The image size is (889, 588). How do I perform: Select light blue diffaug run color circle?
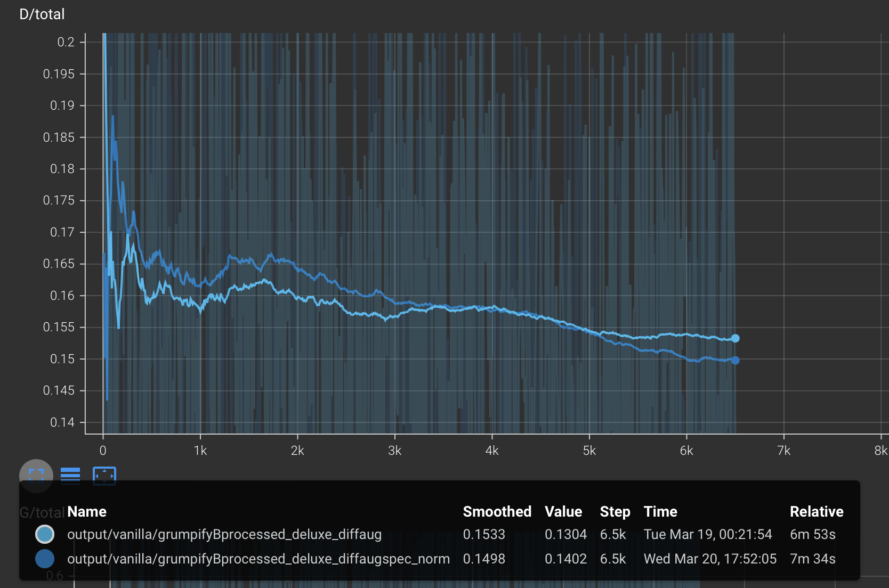(x=45, y=534)
